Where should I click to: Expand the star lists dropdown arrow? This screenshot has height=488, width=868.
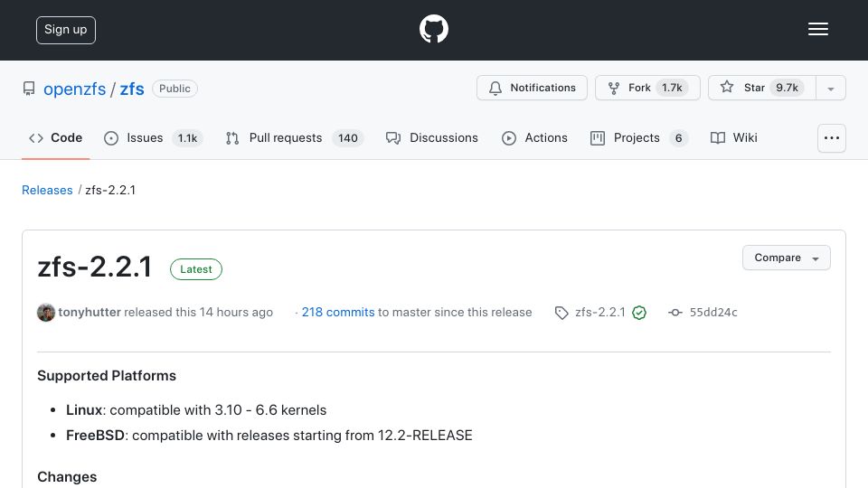(830, 89)
